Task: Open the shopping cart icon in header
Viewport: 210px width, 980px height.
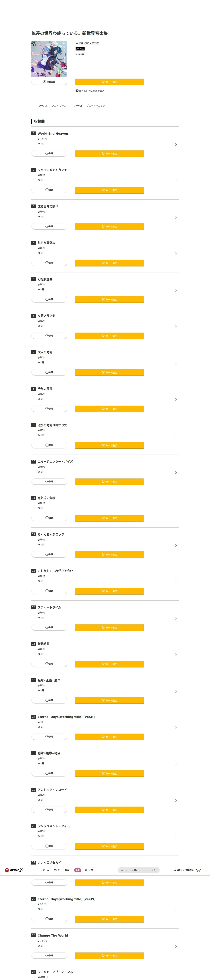Action: pos(198,870)
